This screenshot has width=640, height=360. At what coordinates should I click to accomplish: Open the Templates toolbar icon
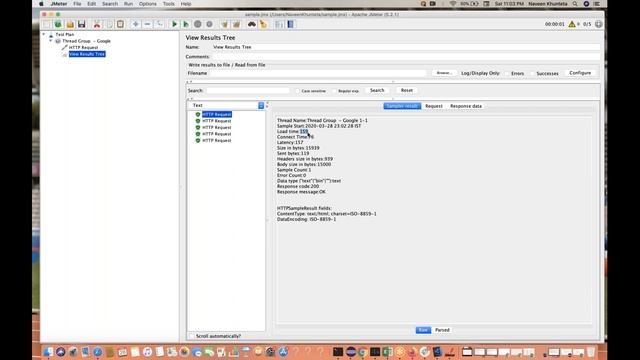[x=58, y=24]
